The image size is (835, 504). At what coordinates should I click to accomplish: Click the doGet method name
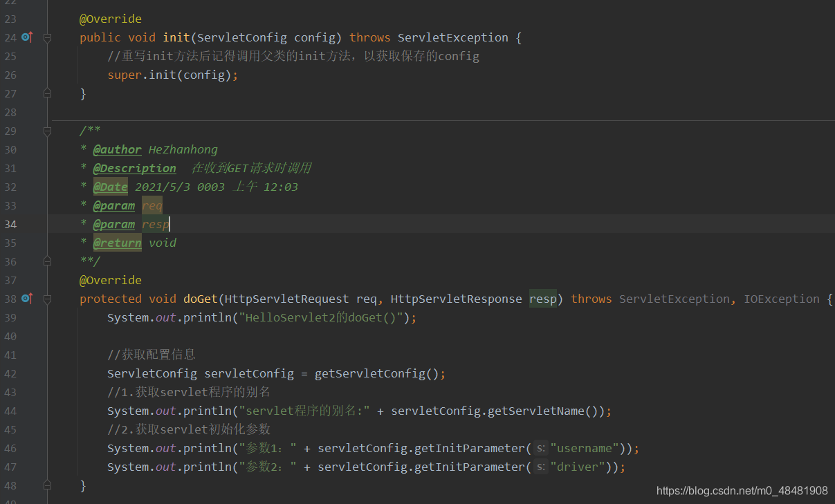pyautogui.click(x=201, y=299)
